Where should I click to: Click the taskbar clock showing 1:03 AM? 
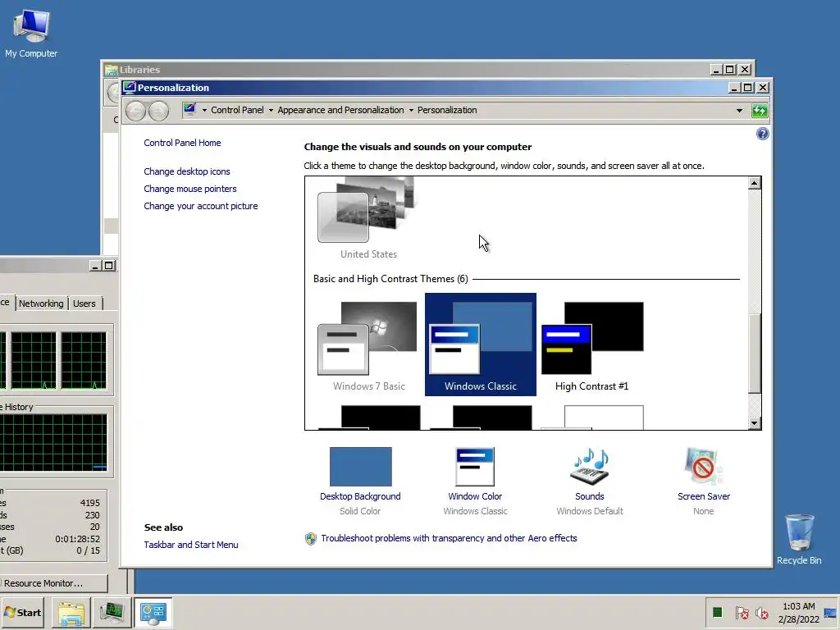click(x=798, y=612)
